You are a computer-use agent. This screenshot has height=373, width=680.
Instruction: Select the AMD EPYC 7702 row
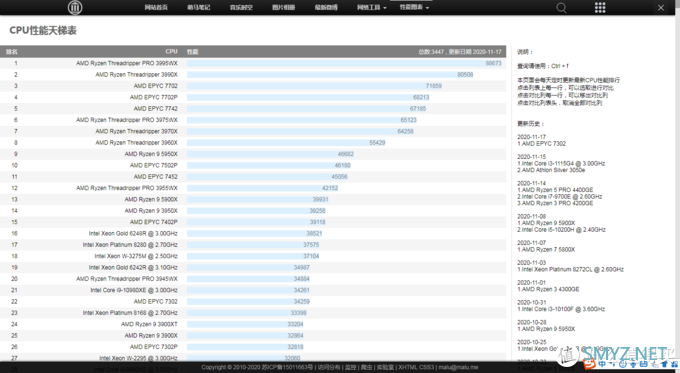click(253, 86)
